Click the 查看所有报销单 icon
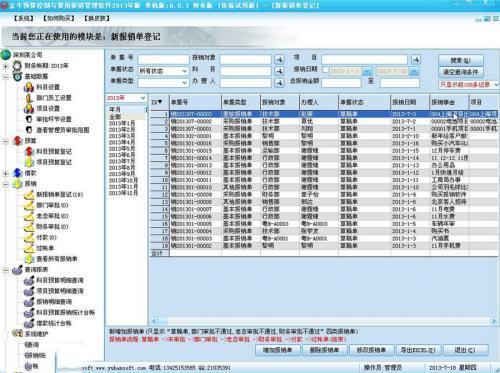 point(29,259)
